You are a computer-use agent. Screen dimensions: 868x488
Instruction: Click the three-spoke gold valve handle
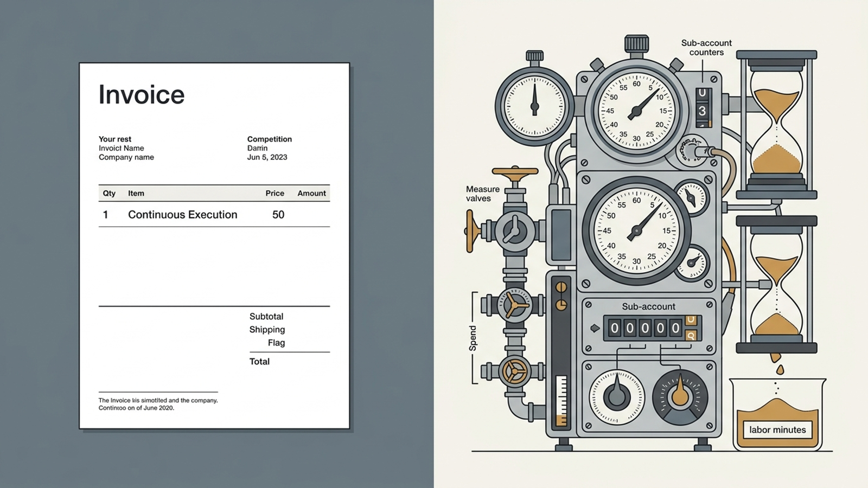(x=514, y=304)
